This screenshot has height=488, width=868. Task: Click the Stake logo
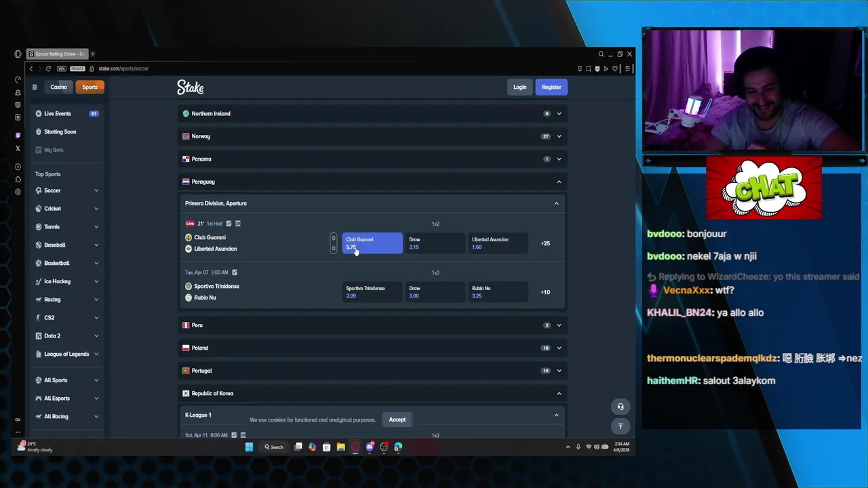[191, 87]
